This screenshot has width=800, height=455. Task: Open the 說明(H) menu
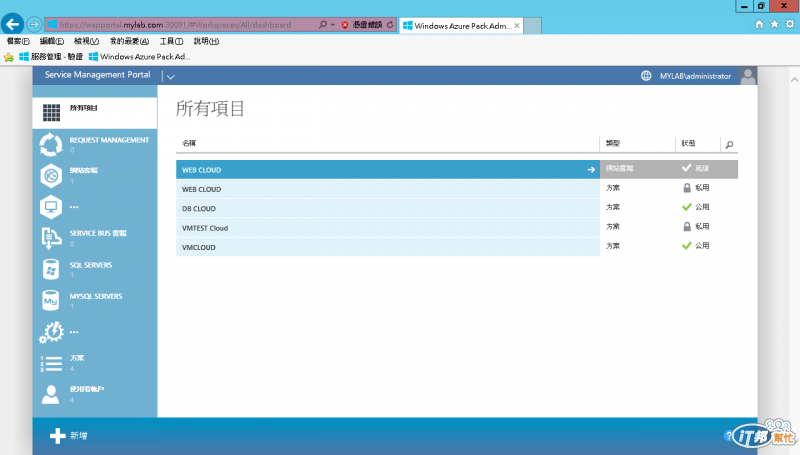pos(206,41)
